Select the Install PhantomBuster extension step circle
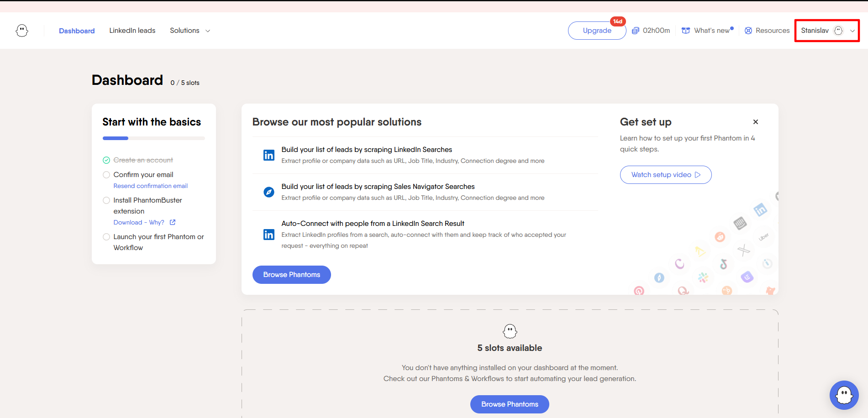Screen dimensions: 868x418 (106, 200)
